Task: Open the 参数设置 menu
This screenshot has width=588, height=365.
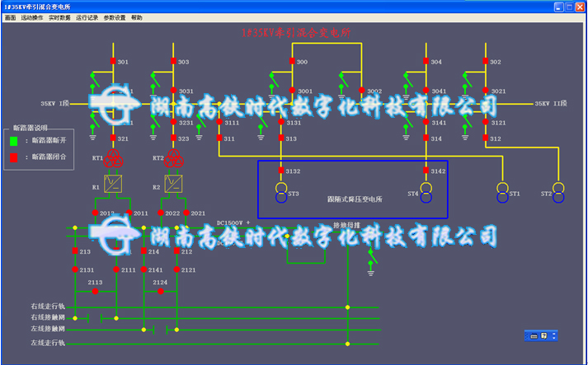Action: tap(115, 17)
